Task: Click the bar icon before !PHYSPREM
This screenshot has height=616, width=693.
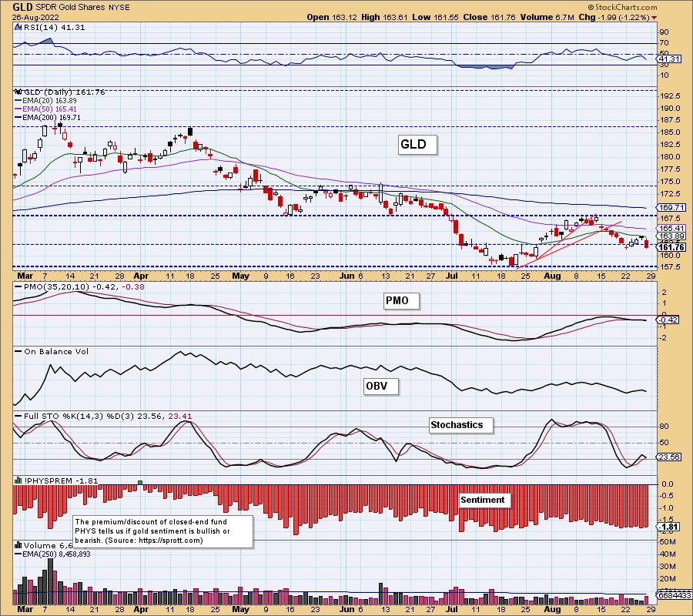Action: (x=18, y=480)
